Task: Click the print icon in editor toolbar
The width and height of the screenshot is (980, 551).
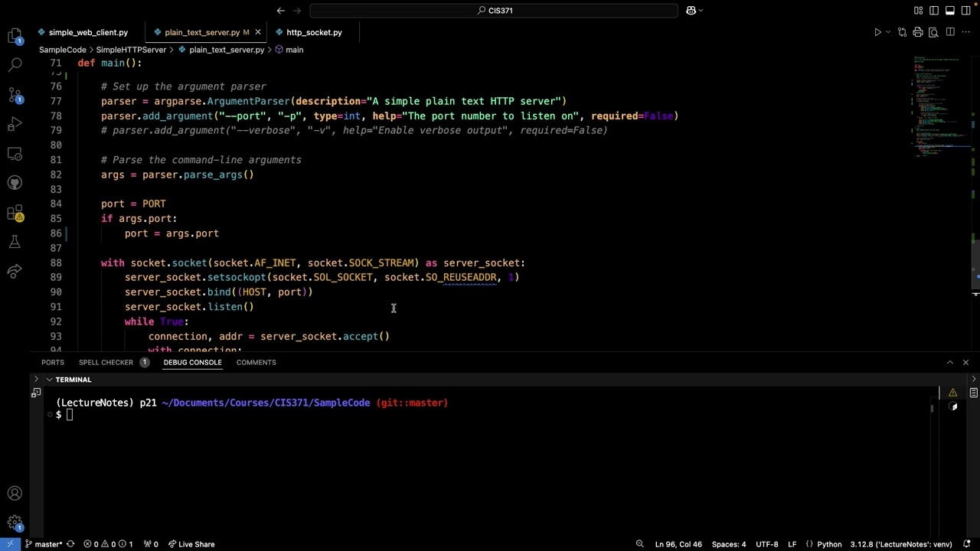Action: [917, 32]
